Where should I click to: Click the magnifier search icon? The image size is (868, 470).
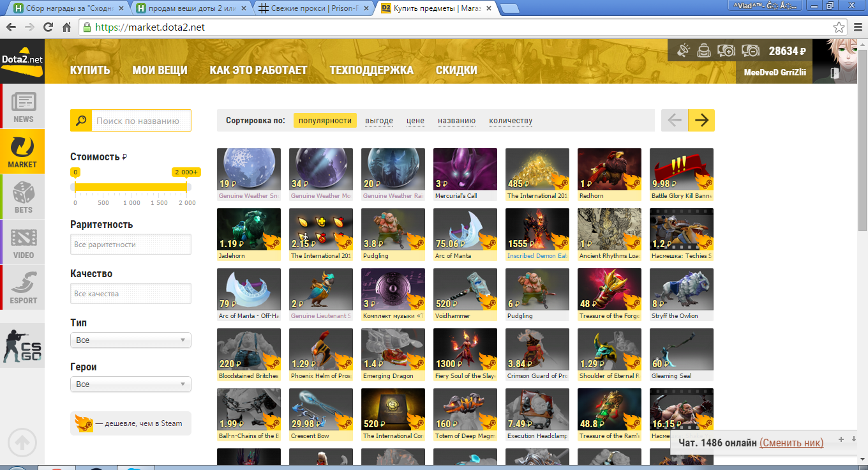click(x=81, y=120)
